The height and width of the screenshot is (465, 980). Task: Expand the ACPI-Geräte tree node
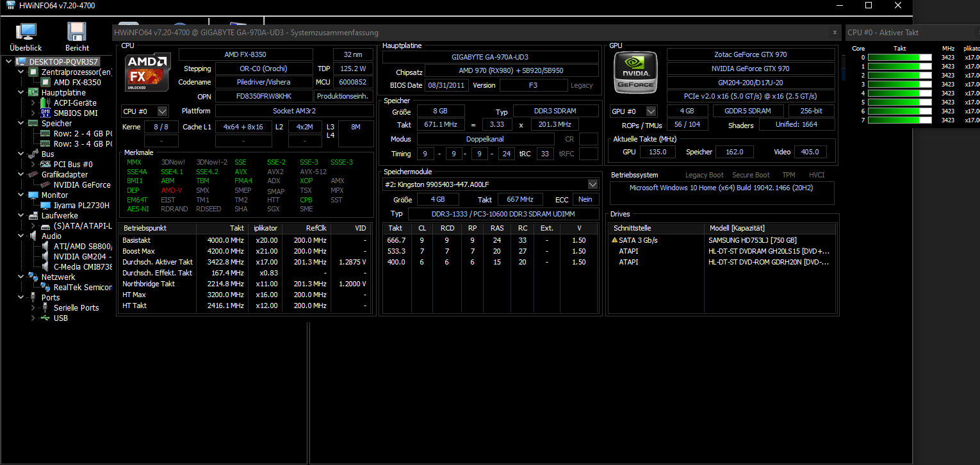(x=33, y=102)
